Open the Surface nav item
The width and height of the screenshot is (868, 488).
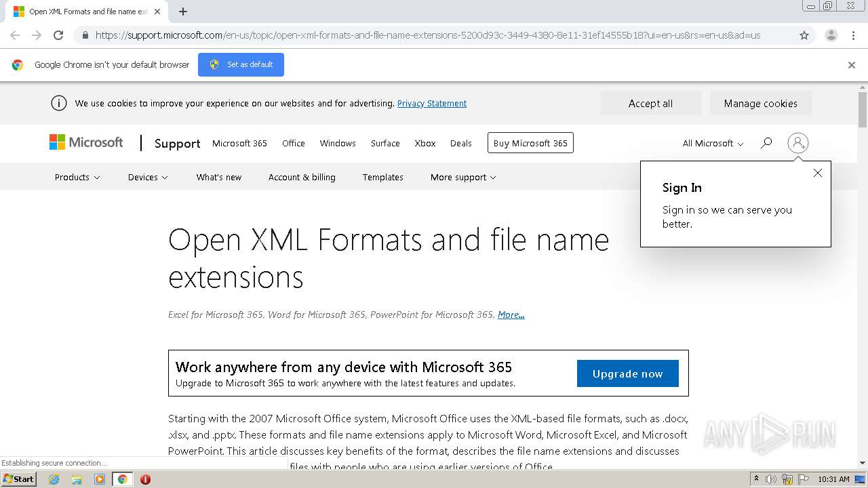385,143
